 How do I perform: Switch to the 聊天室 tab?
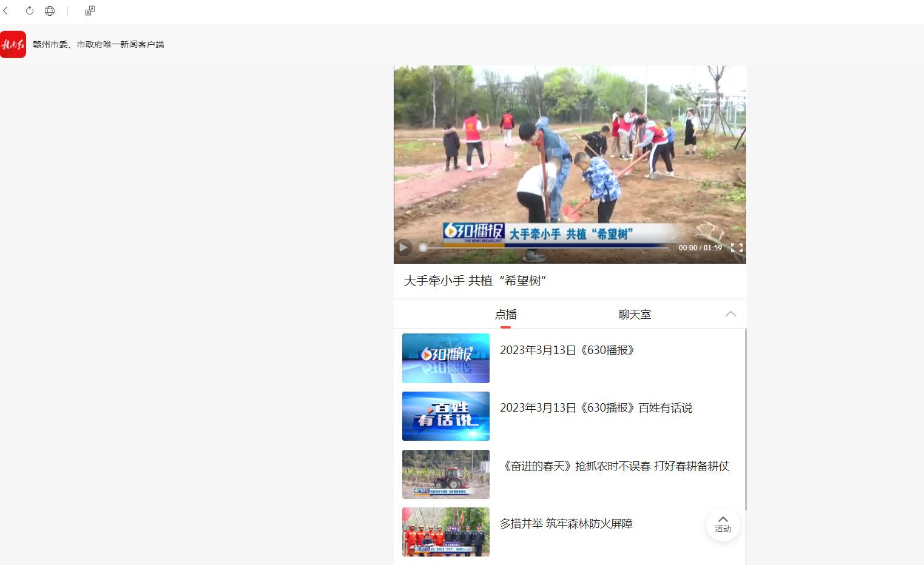[x=635, y=315]
